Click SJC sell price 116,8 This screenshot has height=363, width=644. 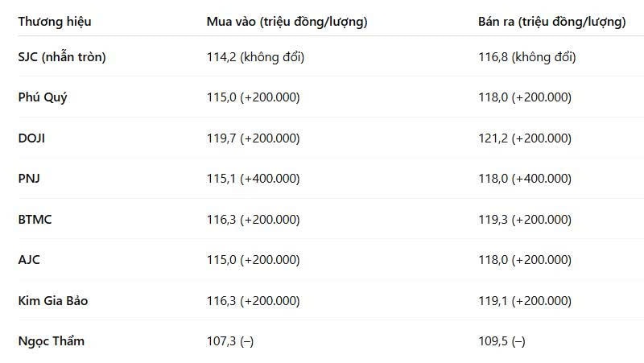pos(493,56)
